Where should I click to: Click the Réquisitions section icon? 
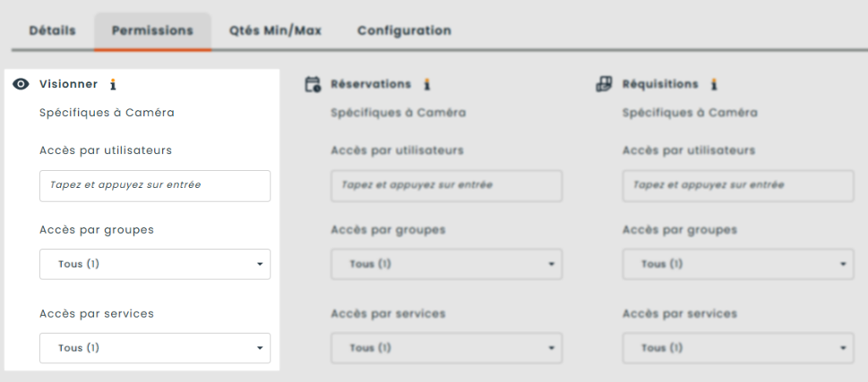(604, 84)
